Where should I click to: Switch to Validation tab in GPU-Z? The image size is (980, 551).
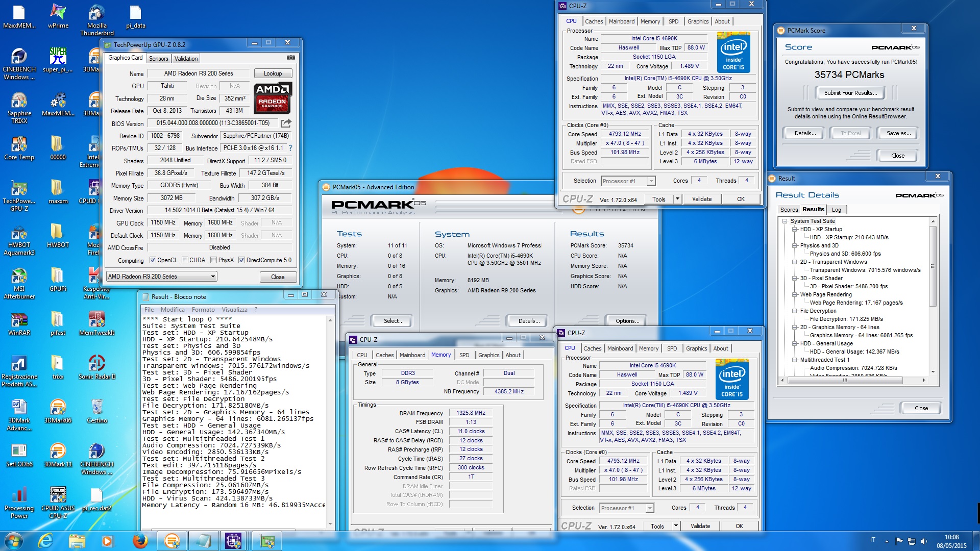[186, 59]
